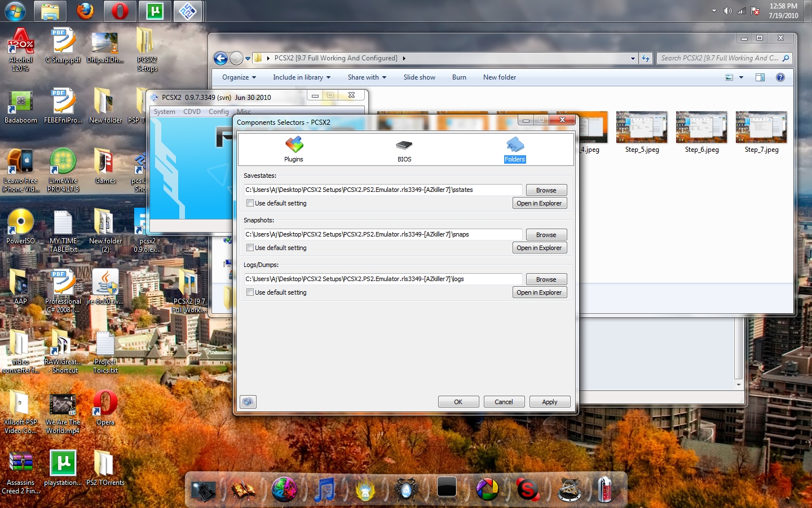Create New folder in Explorer

[x=500, y=77]
